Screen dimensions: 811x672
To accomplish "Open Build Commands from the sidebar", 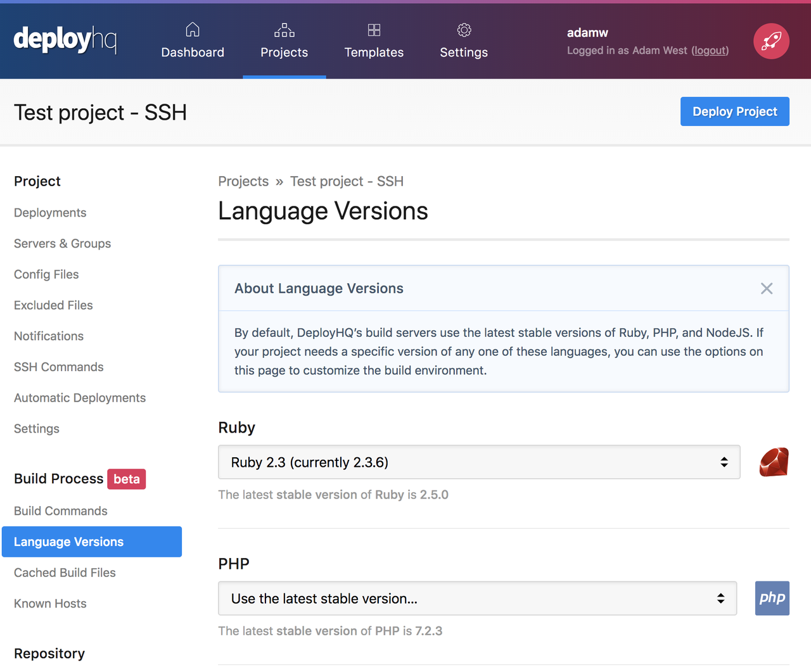I will (x=60, y=510).
